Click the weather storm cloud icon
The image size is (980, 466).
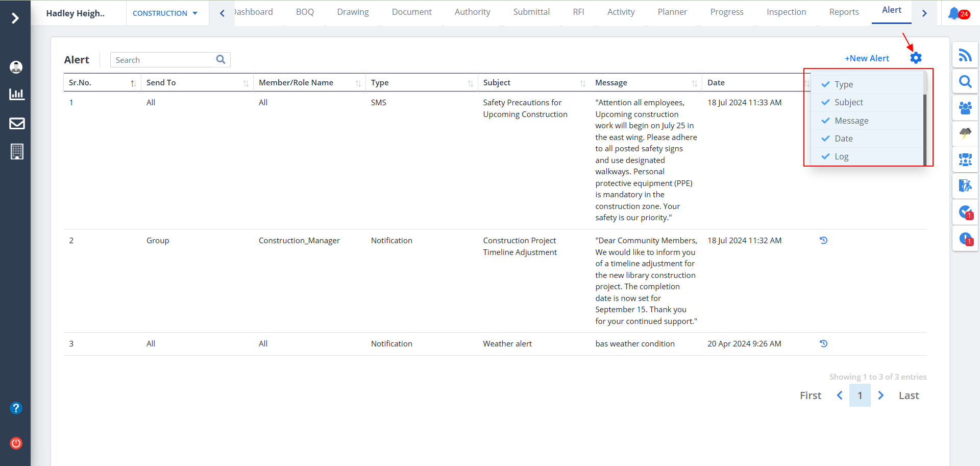pyautogui.click(x=965, y=134)
